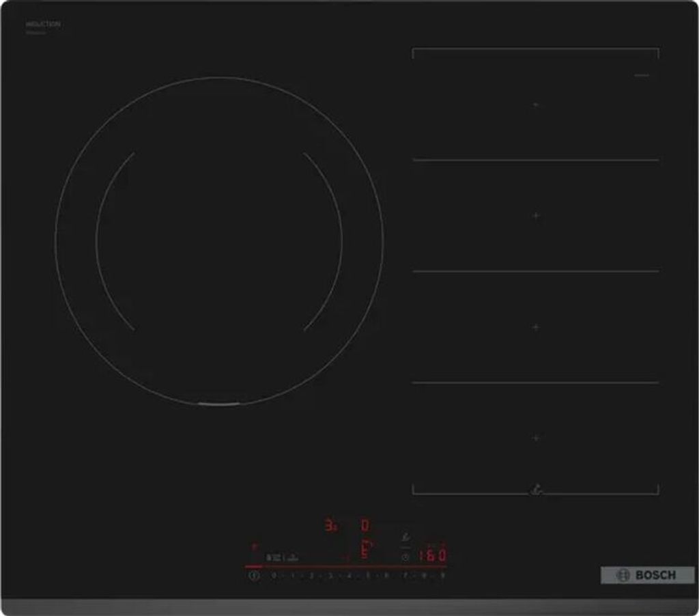Tap the timer clock icon

click(x=405, y=557)
